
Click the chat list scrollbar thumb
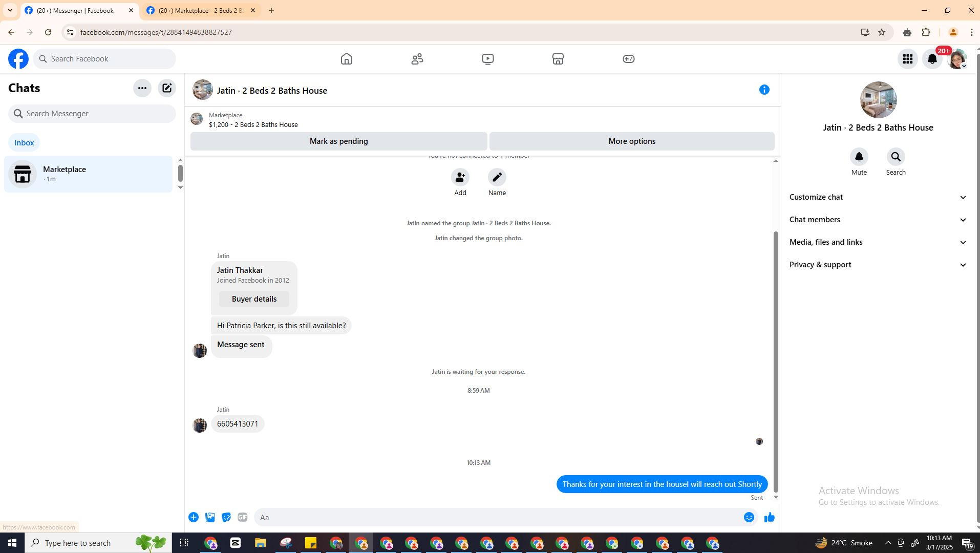(x=180, y=173)
